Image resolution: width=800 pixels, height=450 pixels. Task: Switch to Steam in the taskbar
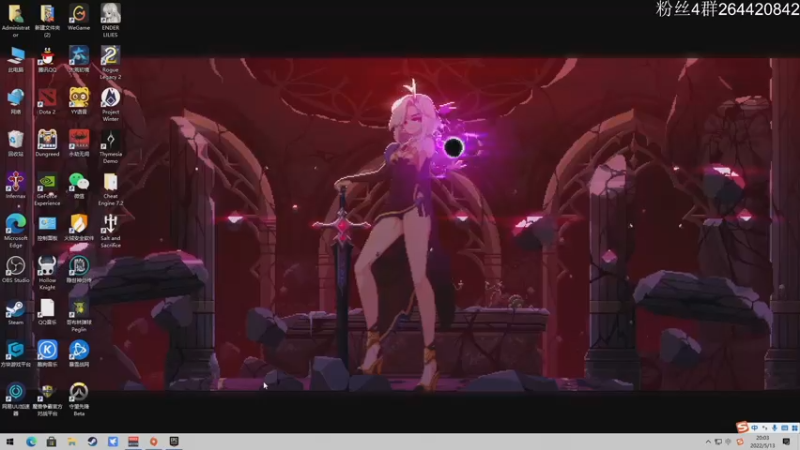coord(92,442)
